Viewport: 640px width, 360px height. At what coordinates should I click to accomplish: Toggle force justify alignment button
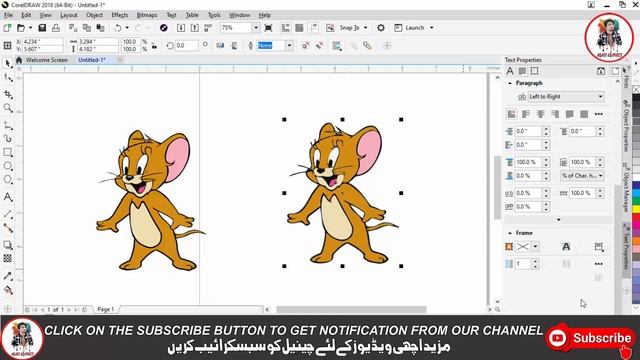584,114
